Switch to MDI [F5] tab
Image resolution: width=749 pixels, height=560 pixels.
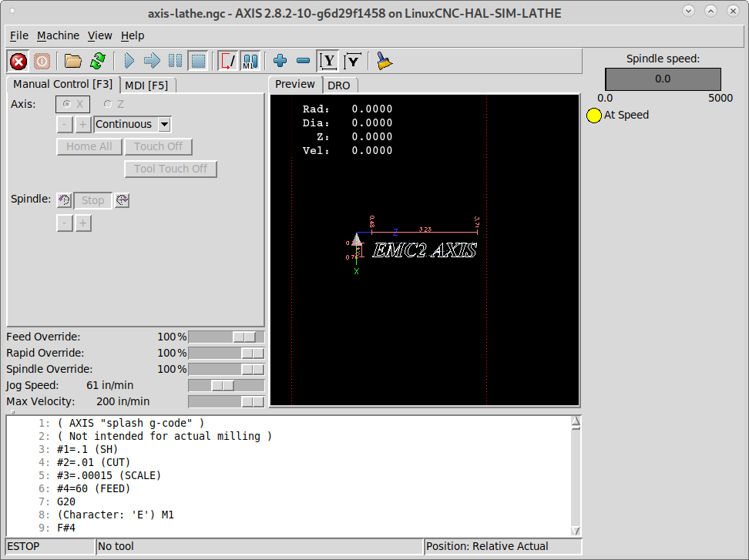[146, 86]
